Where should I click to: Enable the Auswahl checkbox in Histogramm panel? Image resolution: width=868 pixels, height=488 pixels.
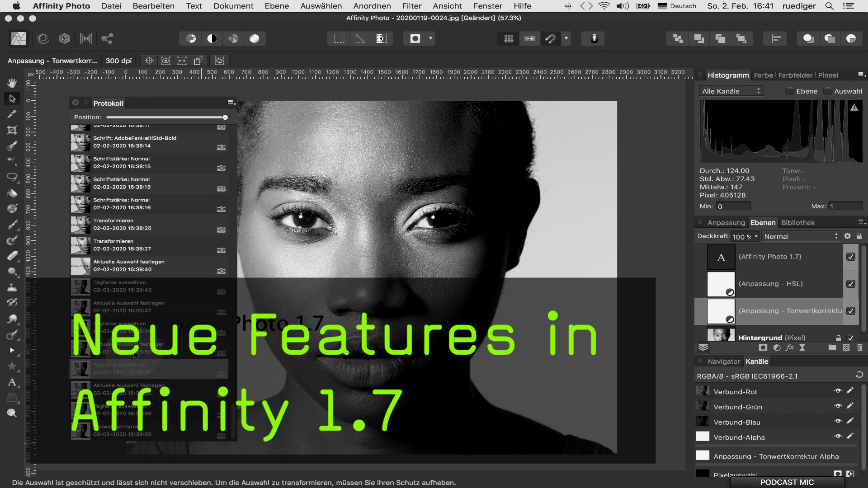(828, 91)
